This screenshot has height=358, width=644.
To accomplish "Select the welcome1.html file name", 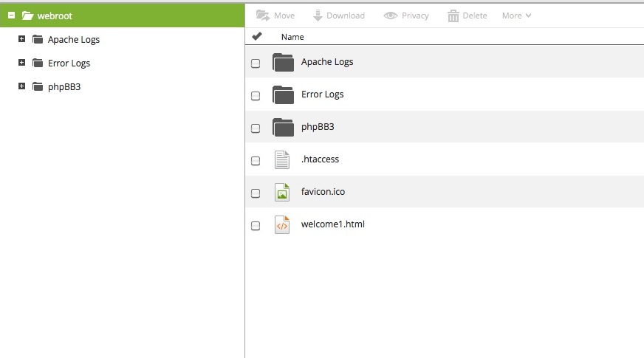I will tap(332, 224).
